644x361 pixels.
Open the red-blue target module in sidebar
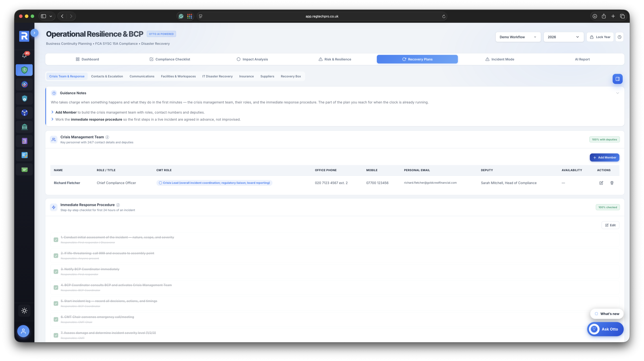click(24, 85)
